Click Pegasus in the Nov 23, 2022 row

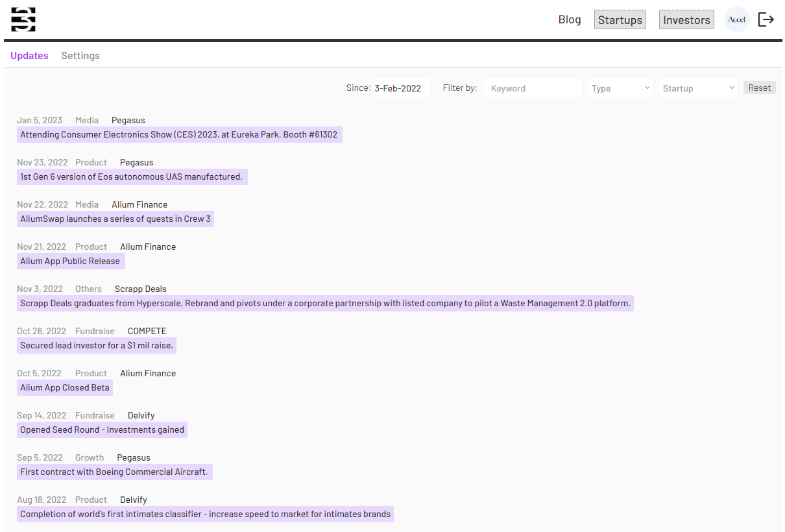(137, 163)
